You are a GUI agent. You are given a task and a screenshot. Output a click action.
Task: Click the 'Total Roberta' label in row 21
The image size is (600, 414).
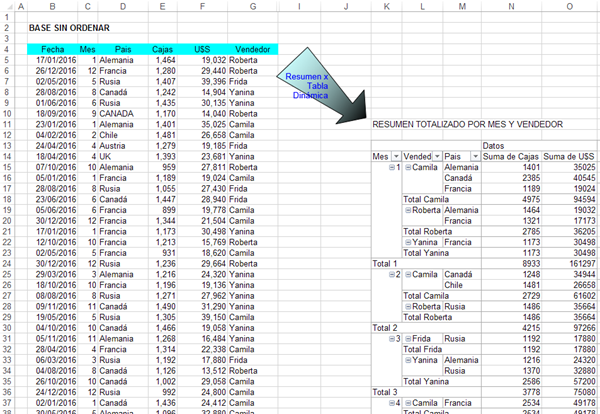(x=427, y=231)
